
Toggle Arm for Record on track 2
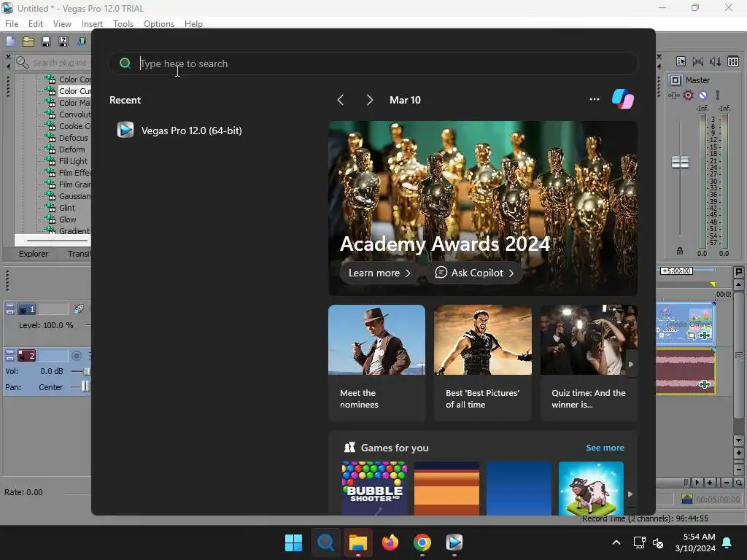(x=76, y=355)
